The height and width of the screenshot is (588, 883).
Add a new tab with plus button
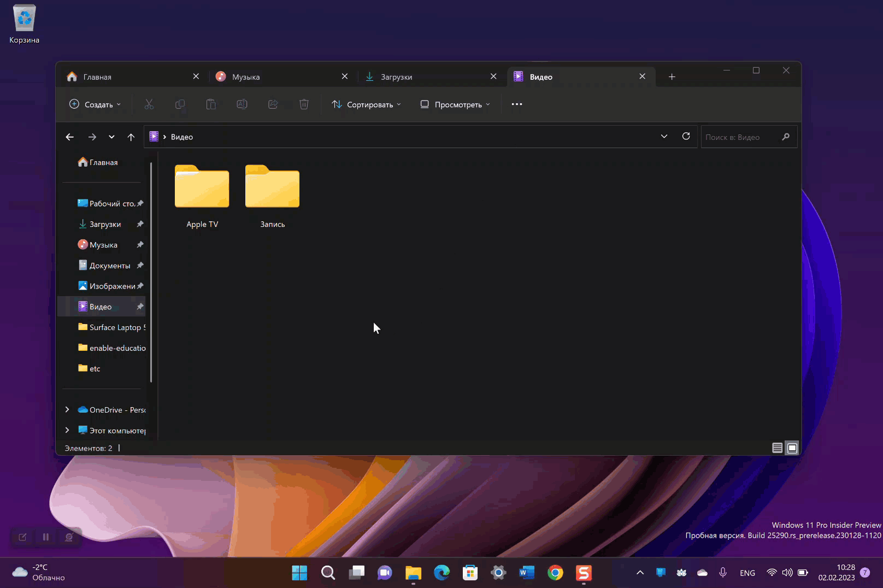[x=672, y=77]
